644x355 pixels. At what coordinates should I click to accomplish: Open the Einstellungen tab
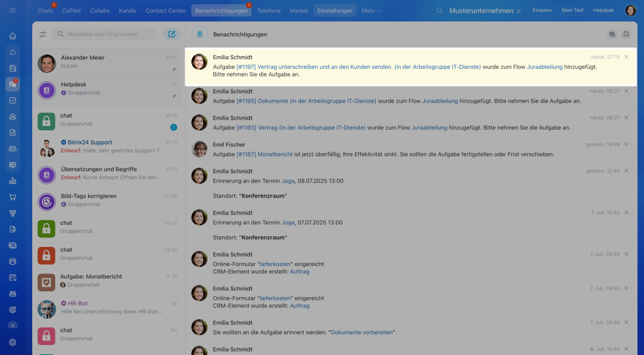pyautogui.click(x=335, y=11)
